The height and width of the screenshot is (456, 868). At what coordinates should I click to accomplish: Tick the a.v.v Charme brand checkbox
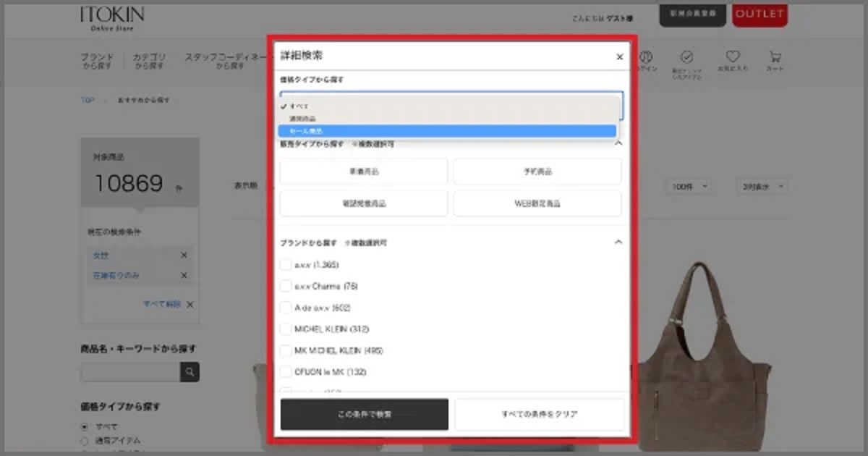[286, 287]
